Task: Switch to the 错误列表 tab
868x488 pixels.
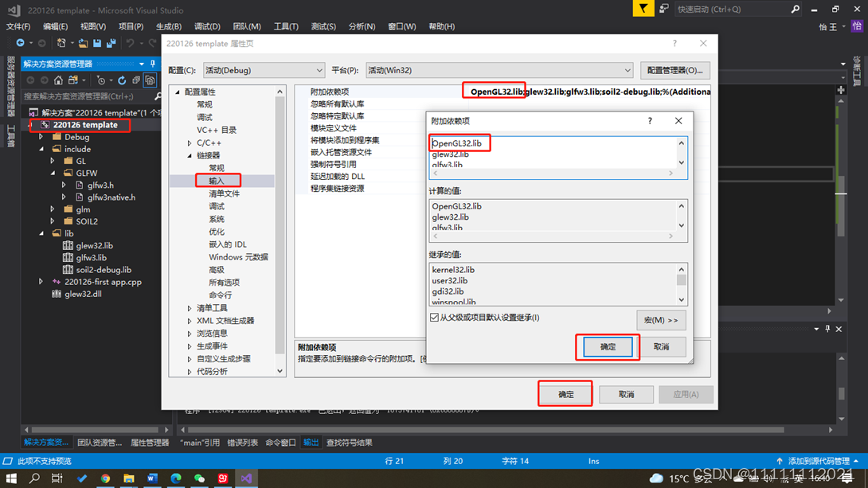Action: point(242,443)
